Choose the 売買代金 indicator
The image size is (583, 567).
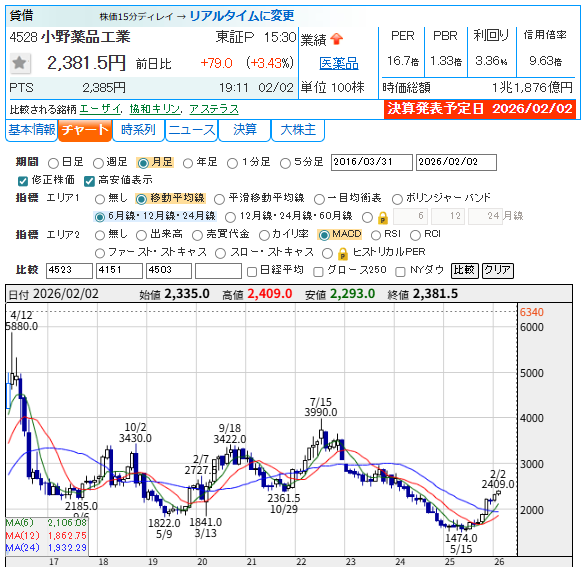click(x=197, y=235)
